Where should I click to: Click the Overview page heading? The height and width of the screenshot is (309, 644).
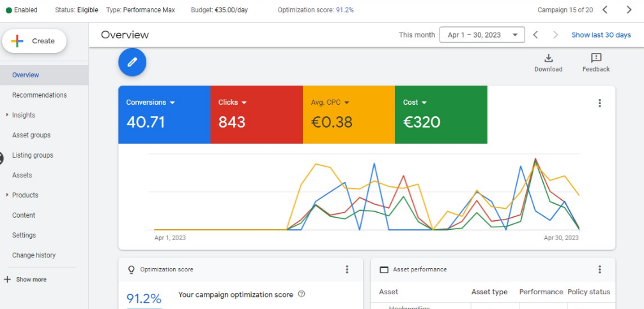[125, 35]
